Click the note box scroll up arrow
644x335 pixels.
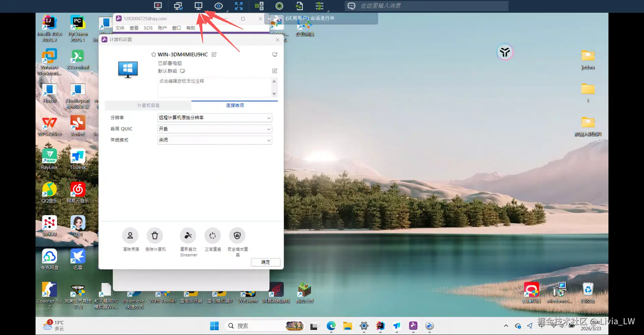274,81
